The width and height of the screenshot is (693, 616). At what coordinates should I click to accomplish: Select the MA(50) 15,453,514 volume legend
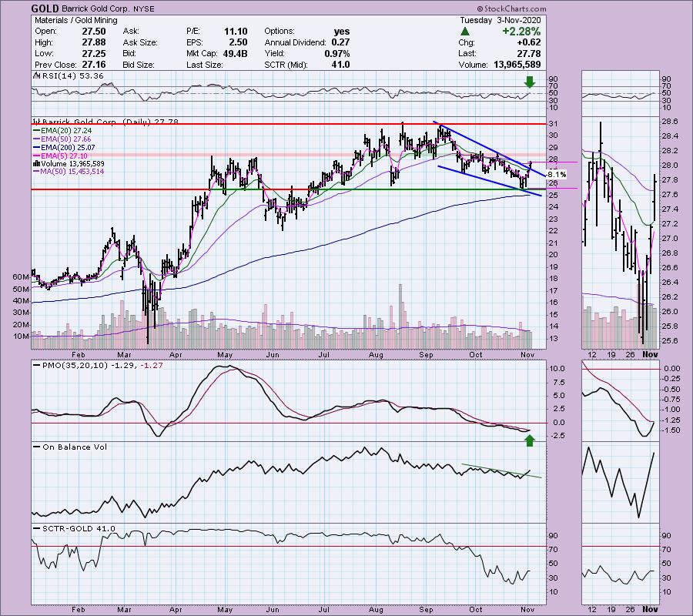pos(69,172)
